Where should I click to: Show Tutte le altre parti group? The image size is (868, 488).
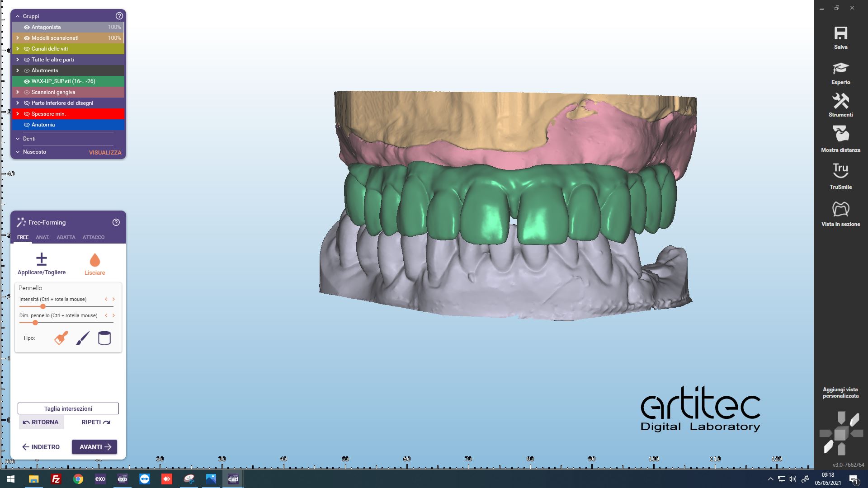coord(27,60)
